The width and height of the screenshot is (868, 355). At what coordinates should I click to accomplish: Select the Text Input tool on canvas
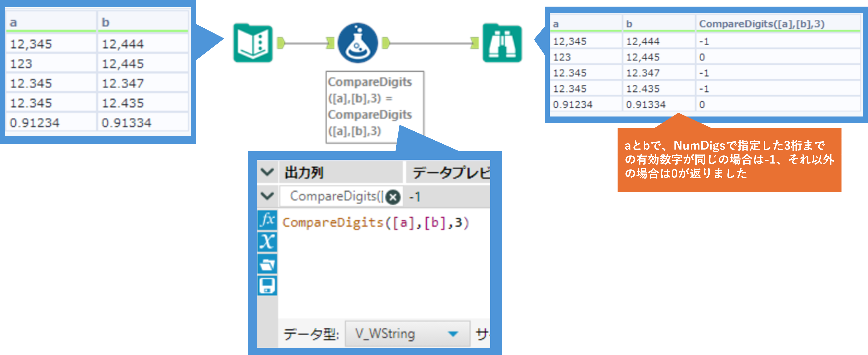click(x=253, y=43)
